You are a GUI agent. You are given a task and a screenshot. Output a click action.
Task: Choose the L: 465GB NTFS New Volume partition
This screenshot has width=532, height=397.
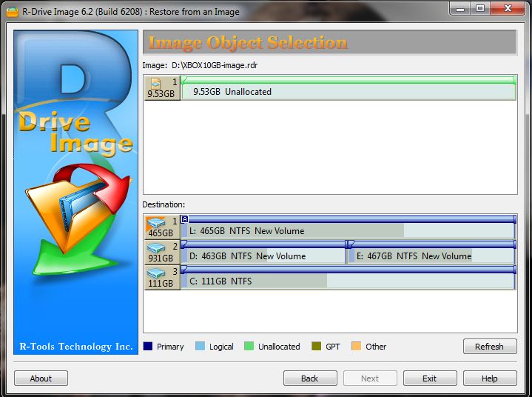pos(348,231)
